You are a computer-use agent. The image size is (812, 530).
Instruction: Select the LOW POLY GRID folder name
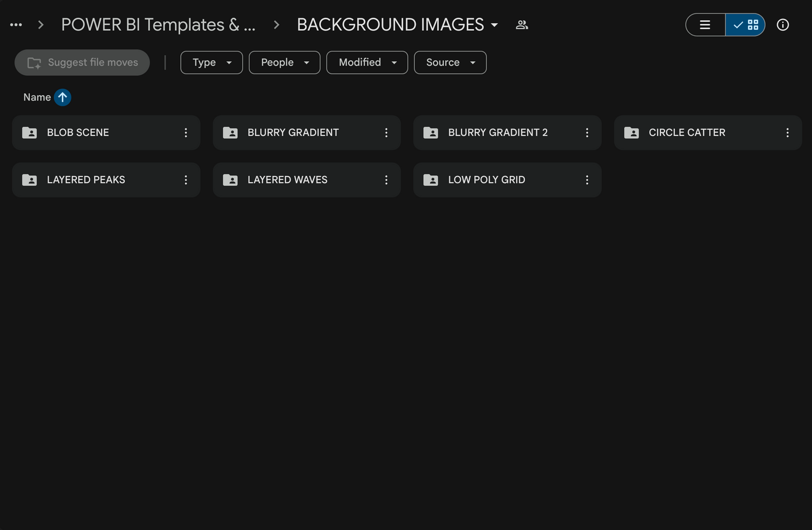(487, 180)
